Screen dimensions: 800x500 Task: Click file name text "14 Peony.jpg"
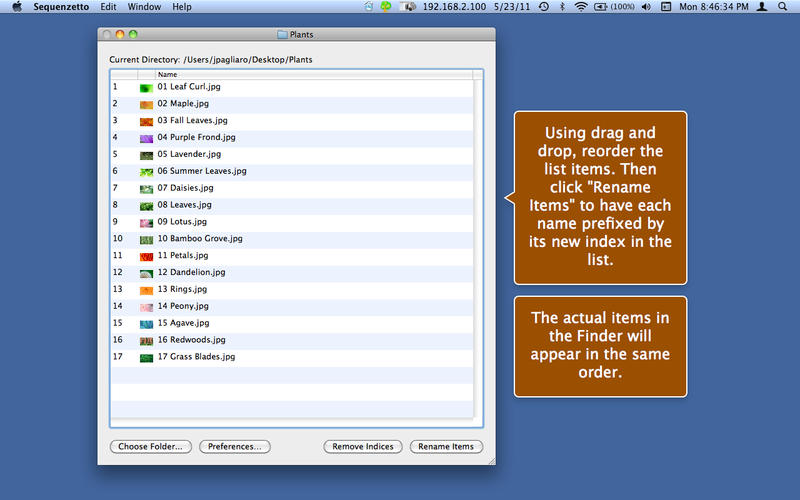(x=183, y=306)
